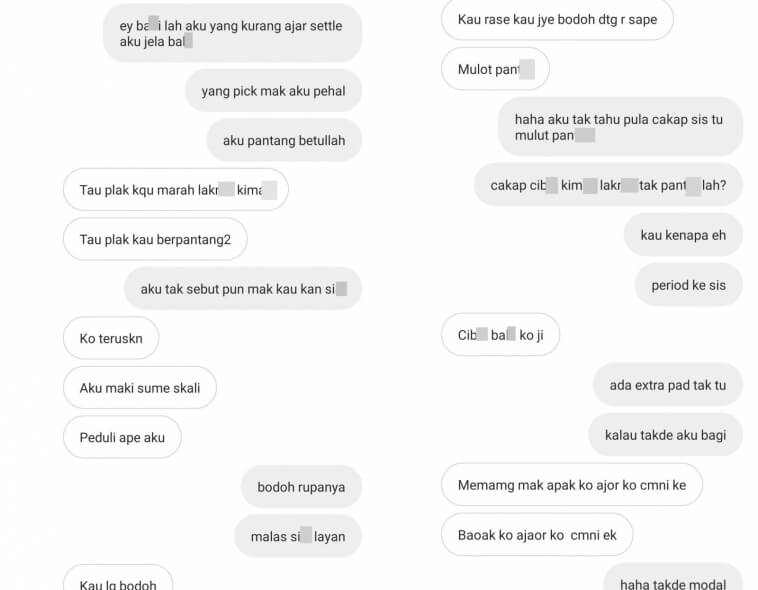Click the 'Aku maki sume skali' bubble
Viewport: 758px width, 590px height.
click(140, 388)
